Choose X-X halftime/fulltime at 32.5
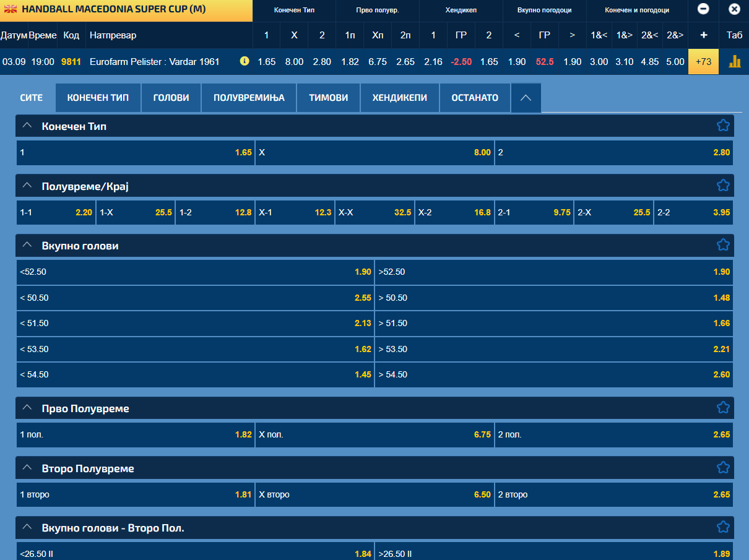 point(374,212)
